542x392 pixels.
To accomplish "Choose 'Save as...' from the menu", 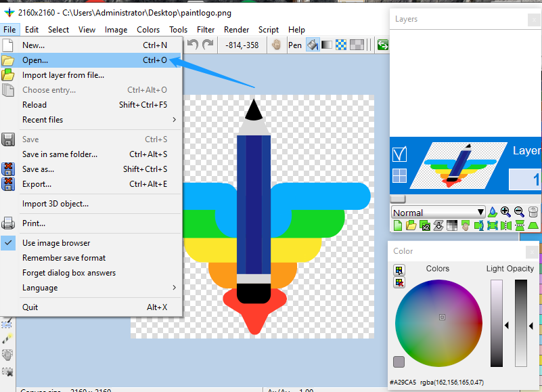I will click(x=38, y=169).
